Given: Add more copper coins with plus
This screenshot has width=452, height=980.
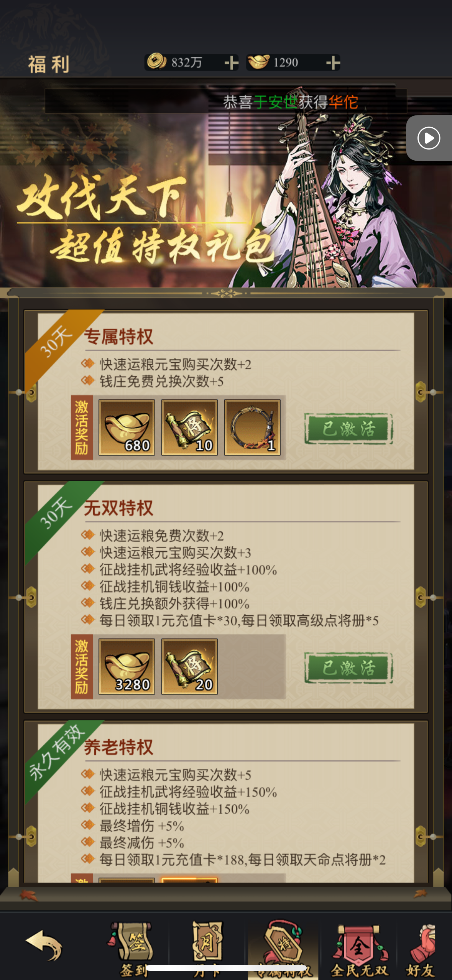Looking at the screenshot, I should click(x=232, y=62).
